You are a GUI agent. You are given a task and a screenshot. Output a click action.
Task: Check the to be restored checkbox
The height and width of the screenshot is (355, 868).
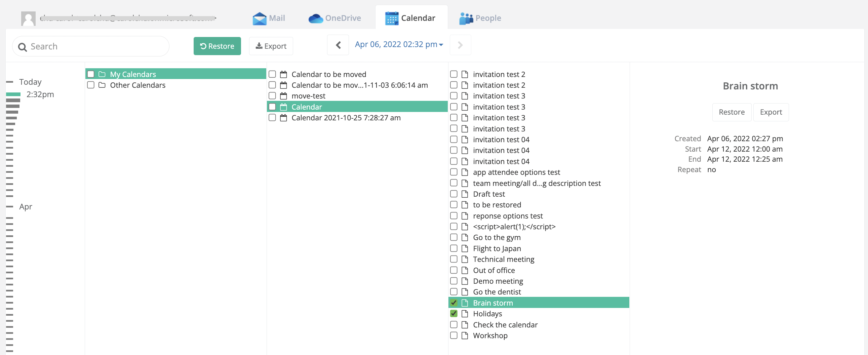453,205
